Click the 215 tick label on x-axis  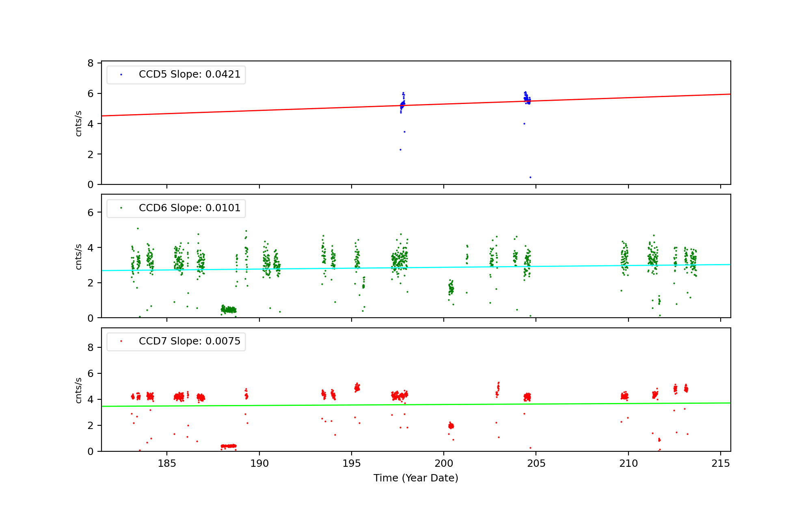coord(721,464)
